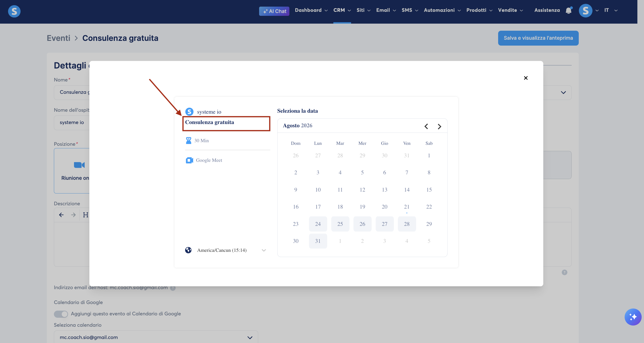Open the mc.coach.sio@gmail.com calendar dropdown
Screen dimensions: 644x343
click(x=156, y=337)
